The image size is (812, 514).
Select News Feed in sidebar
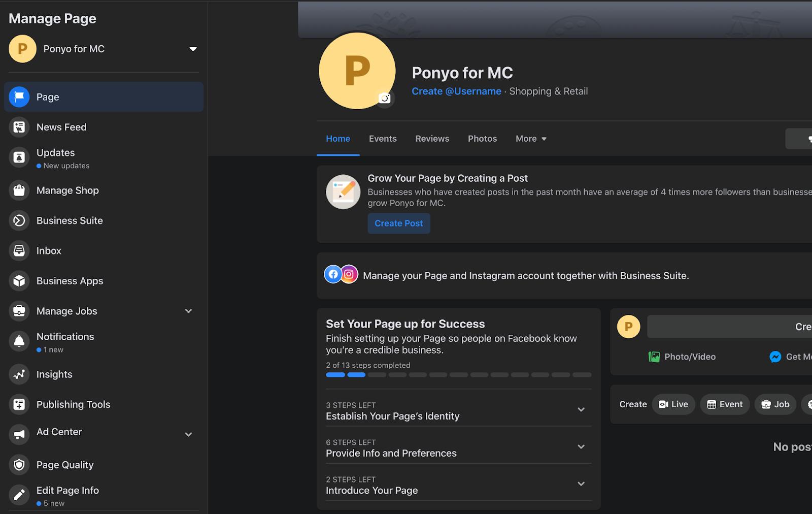point(104,127)
